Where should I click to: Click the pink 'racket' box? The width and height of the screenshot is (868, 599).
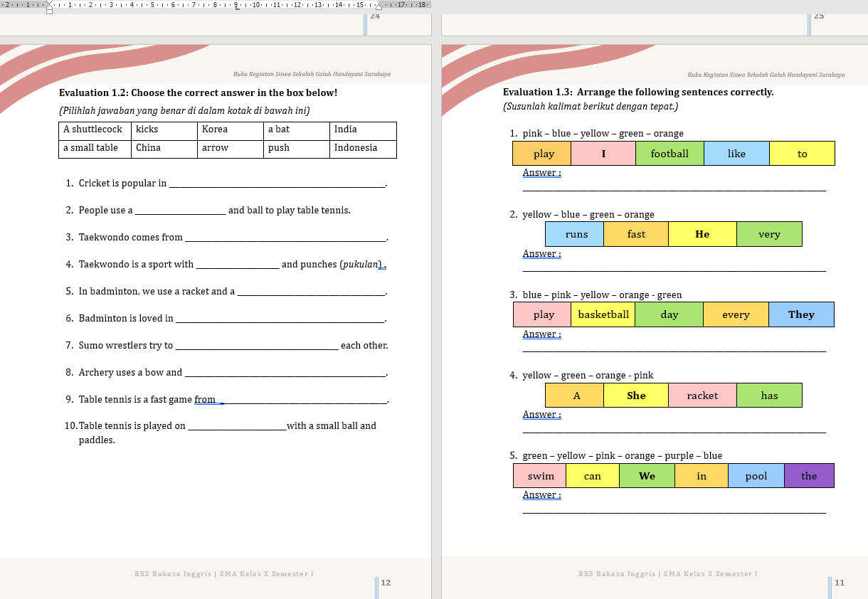702,396
